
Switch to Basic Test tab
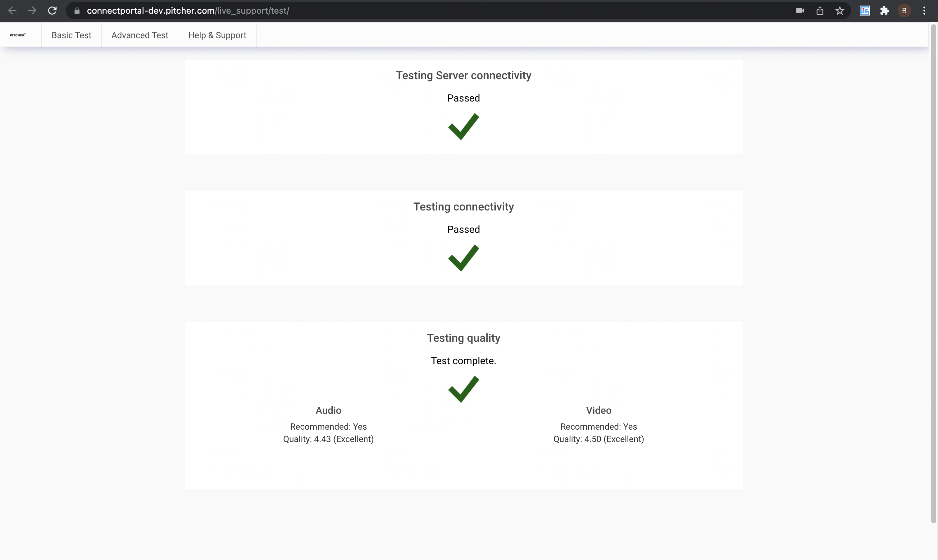71,35
